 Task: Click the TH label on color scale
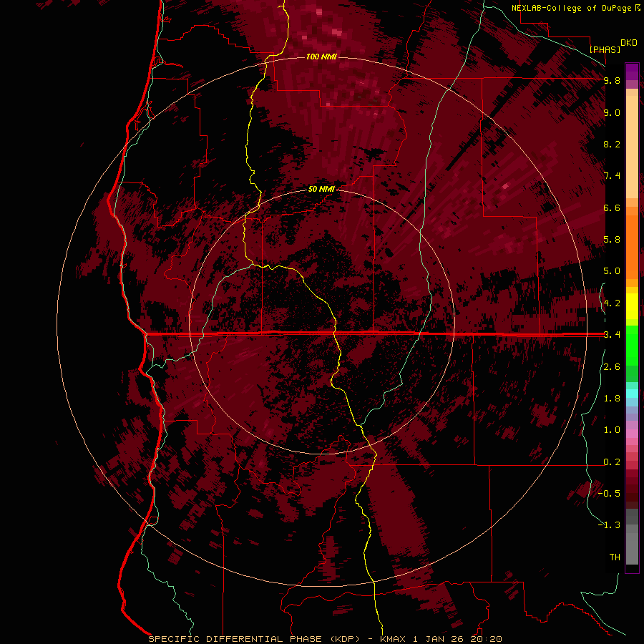pyautogui.click(x=615, y=557)
